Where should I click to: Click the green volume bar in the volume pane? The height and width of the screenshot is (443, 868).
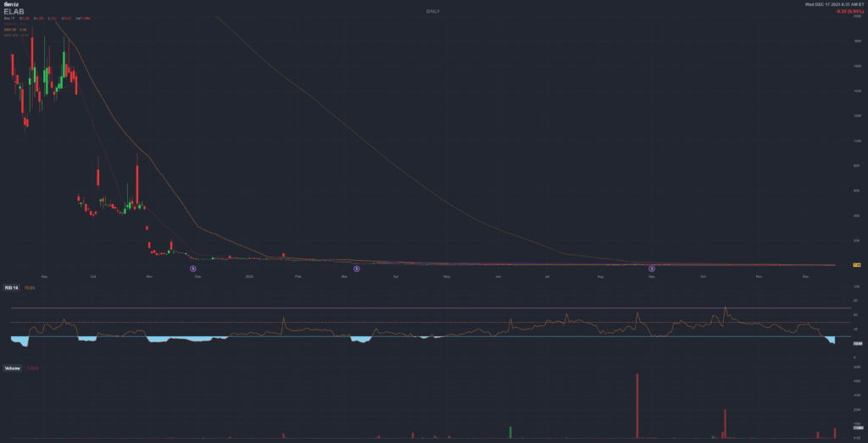tap(510, 432)
